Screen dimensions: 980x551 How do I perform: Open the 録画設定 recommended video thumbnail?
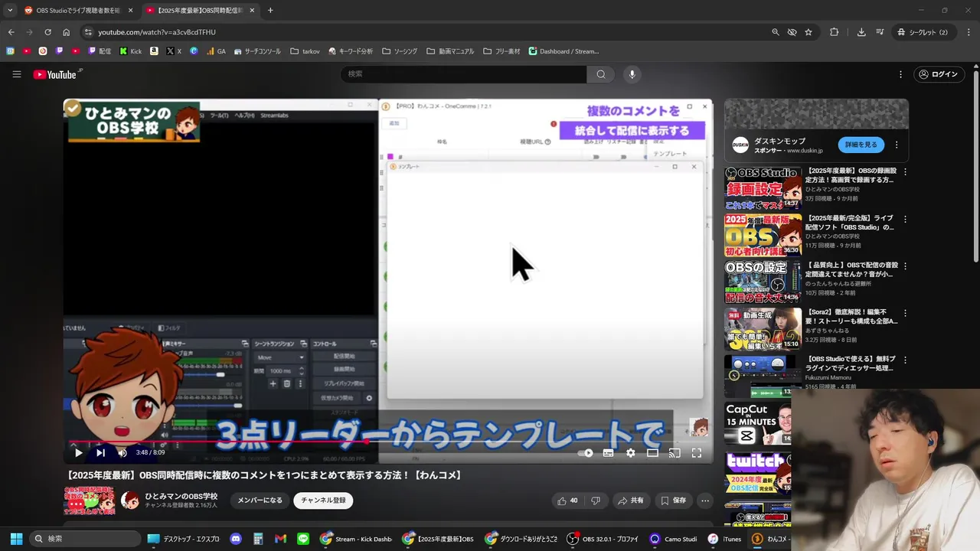[763, 187]
